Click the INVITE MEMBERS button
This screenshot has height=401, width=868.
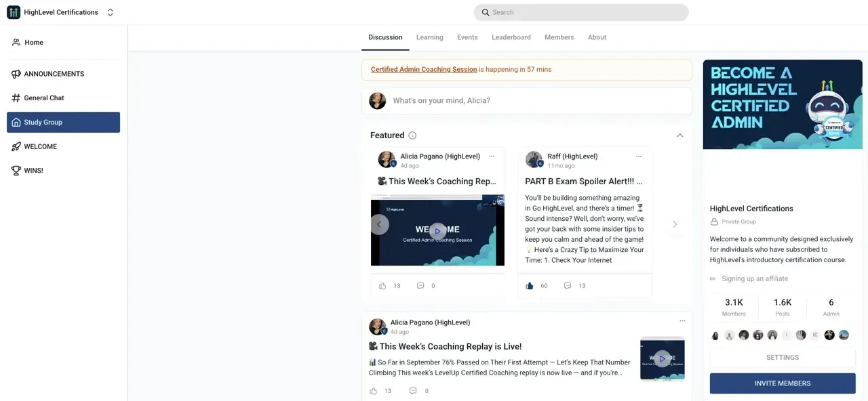tap(783, 383)
